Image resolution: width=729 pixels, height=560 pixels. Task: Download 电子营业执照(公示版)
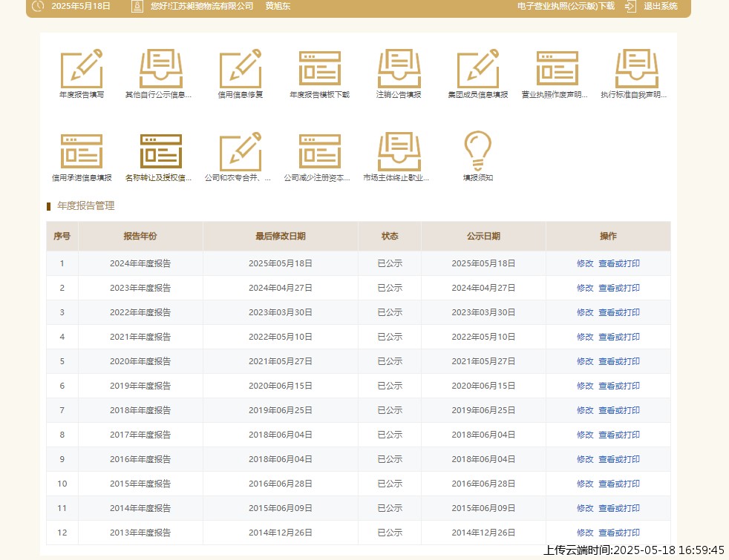566,6
